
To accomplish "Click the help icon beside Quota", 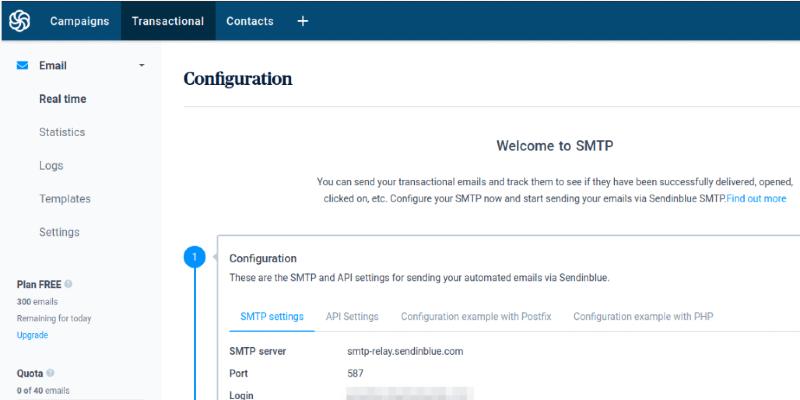I will tap(50, 373).
